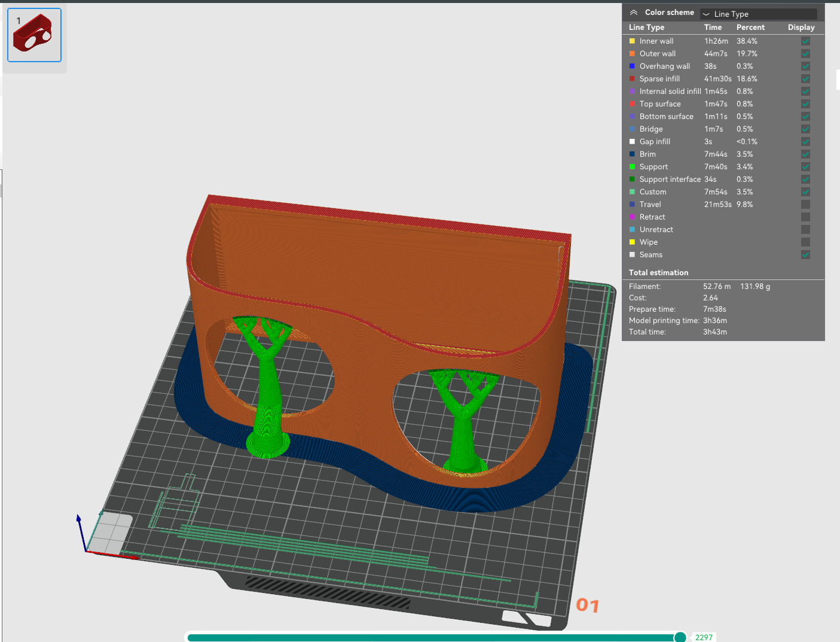The image size is (840, 642).
Task: Click the dark blue Brim color swatch
Action: pos(632,154)
